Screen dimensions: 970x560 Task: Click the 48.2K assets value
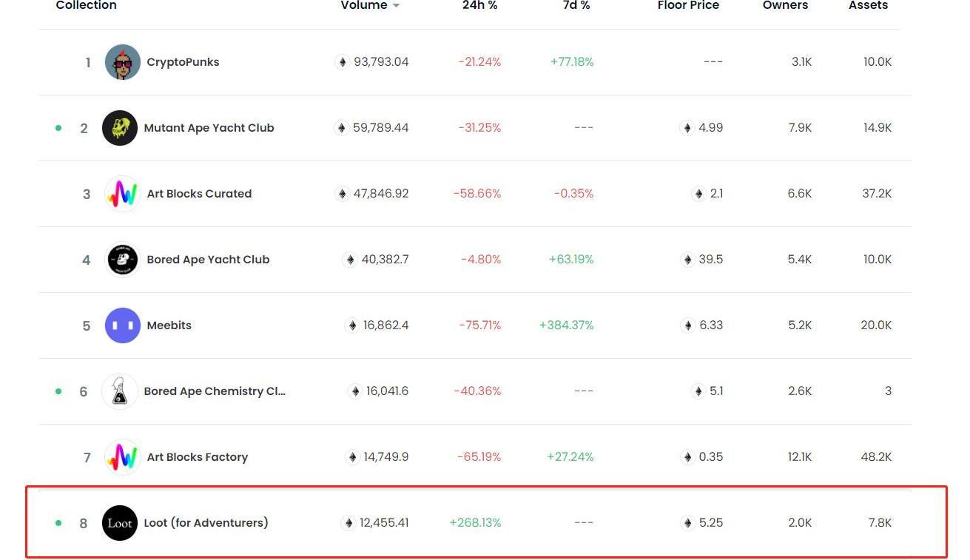[876, 457]
